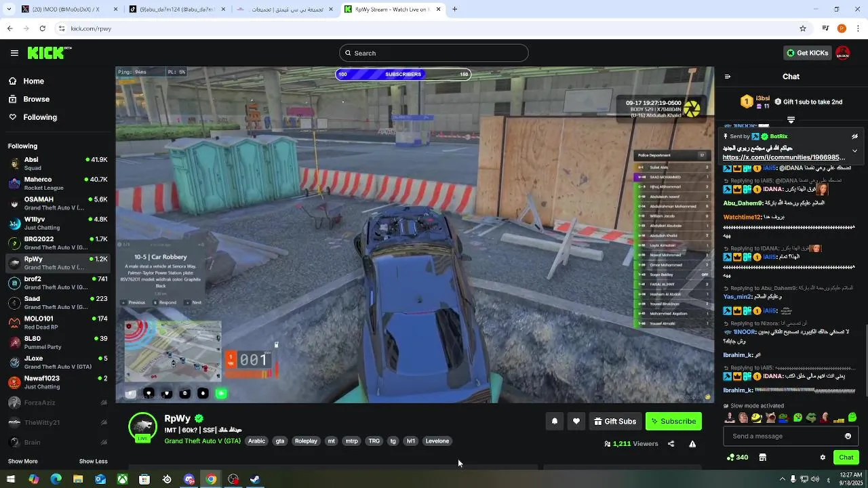Click Show More in Following list
The width and height of the screenshot is (868, 488).
[x=22, y=462]
